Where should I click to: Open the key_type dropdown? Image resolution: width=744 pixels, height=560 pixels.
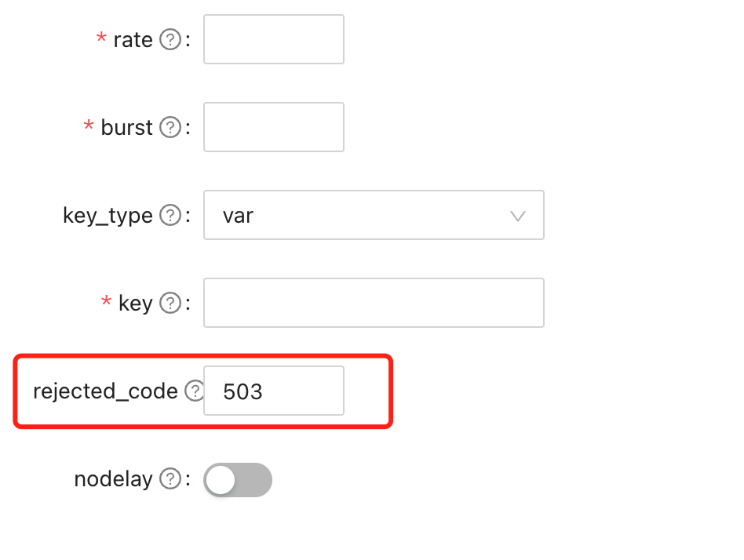(374, 215)
